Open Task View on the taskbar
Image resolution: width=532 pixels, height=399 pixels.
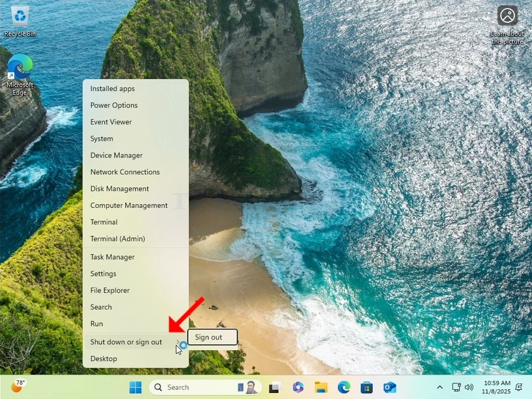pyautogui.click(x=275, y=387)
